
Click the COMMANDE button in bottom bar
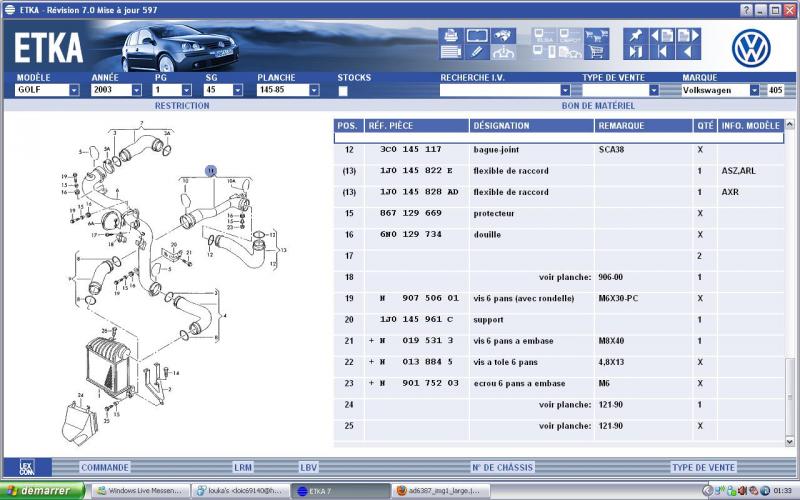pos(105,467)
